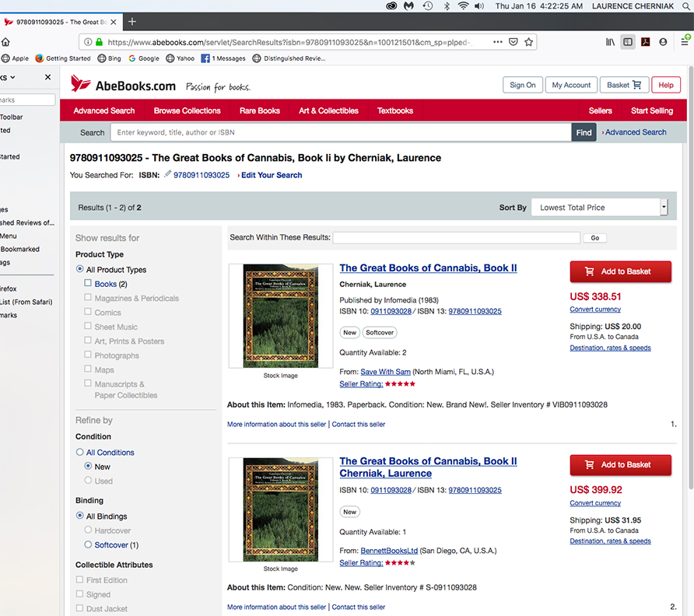Expand the sidebar view dropdown chevron

pos(12,77)
